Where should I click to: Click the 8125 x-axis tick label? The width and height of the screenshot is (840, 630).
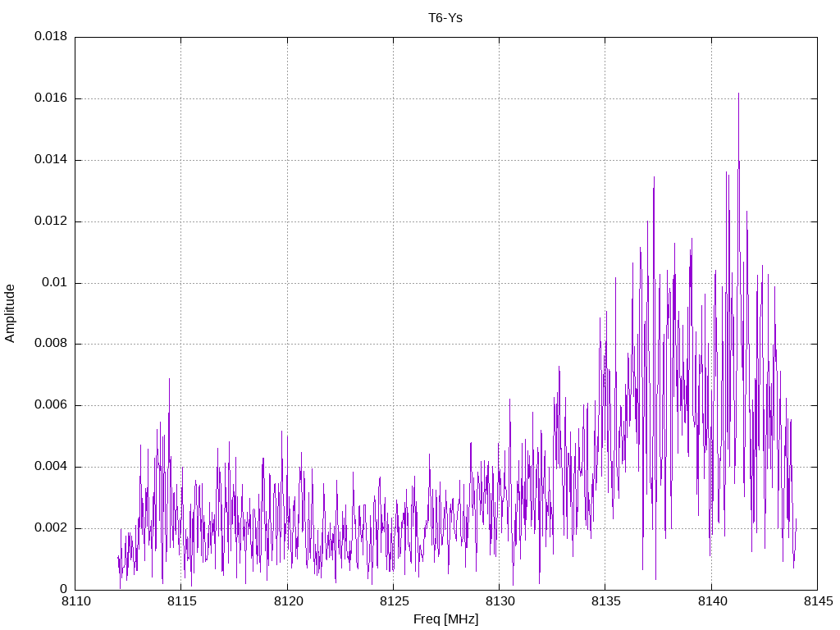[394, 601]
